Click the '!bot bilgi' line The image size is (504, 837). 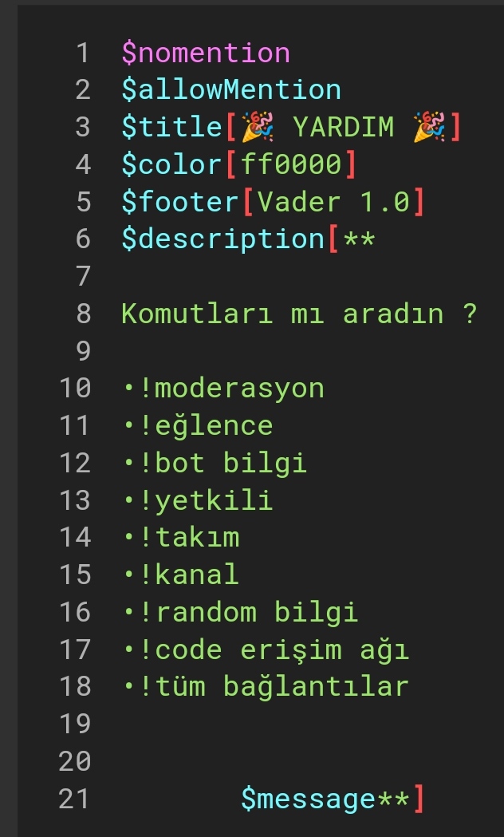click(222, 463)
